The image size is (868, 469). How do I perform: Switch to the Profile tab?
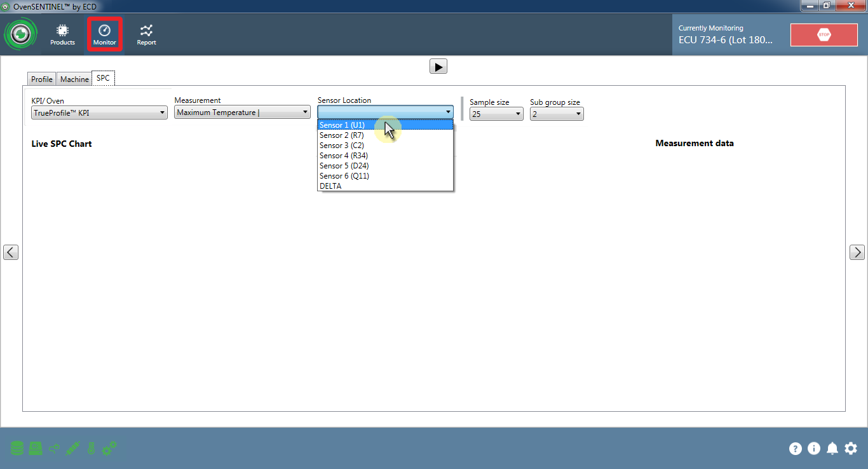pyautogui.click(x=42, y=79)
